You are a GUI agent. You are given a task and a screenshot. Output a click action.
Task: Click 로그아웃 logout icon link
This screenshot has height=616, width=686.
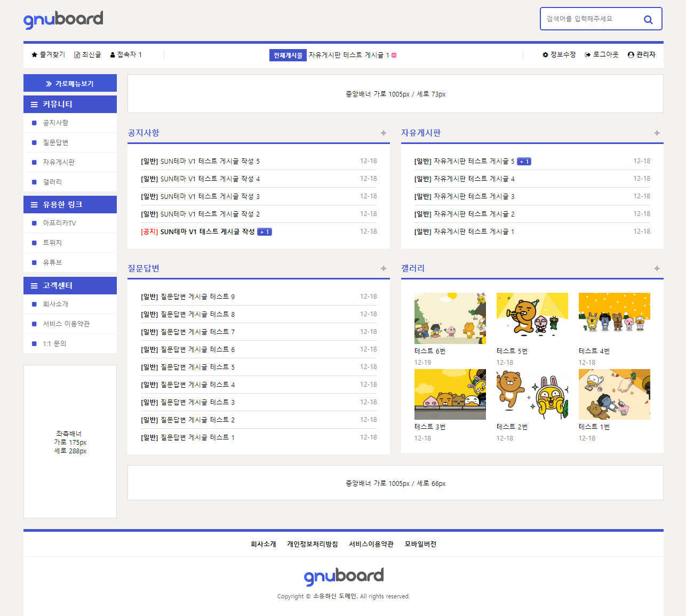click(601, 55)
